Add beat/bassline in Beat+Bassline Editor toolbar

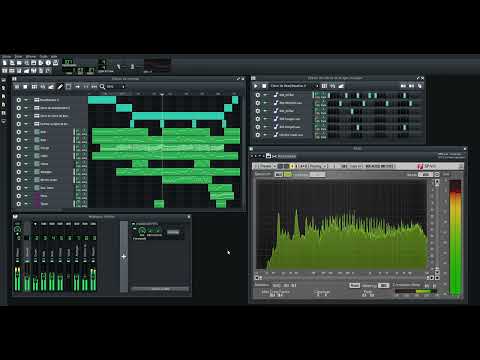pyautogui.click(x=324, y=86)
